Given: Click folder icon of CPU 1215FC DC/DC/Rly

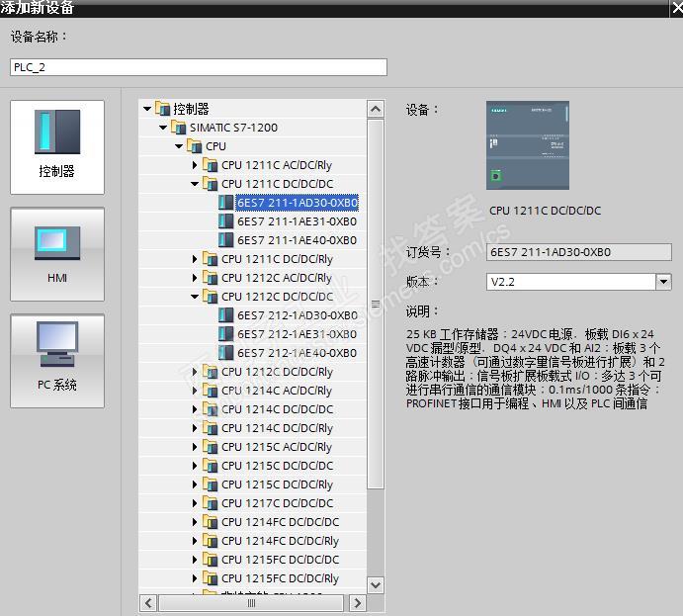Looking at the screenshot, I should 210,578.
